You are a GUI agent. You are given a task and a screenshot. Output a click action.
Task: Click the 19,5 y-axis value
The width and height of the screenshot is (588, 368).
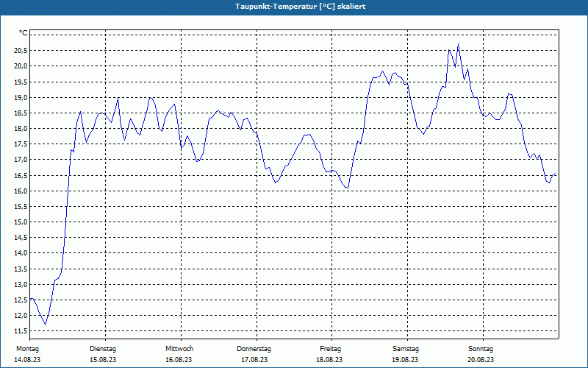pos(21,82)
